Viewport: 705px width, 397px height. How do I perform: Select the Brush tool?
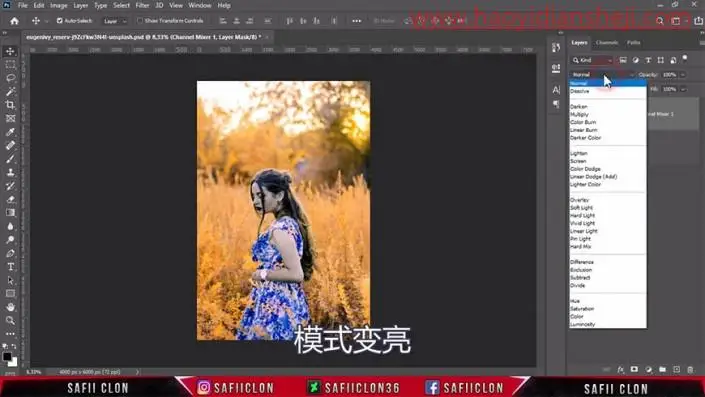coord(10,159)
